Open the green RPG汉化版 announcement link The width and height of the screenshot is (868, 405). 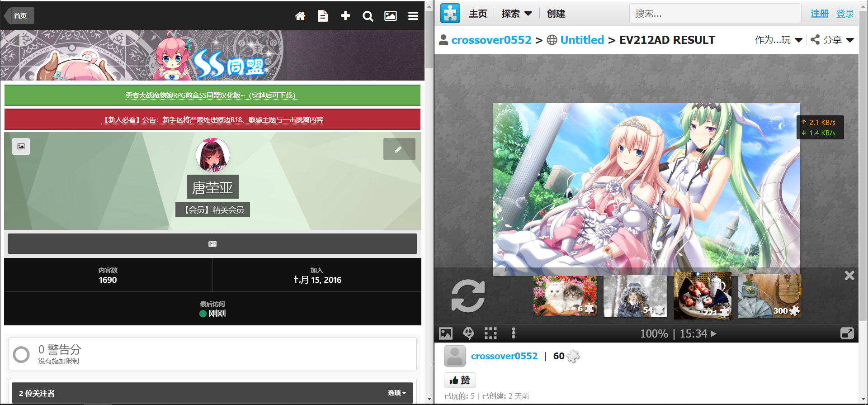[211, 95]
